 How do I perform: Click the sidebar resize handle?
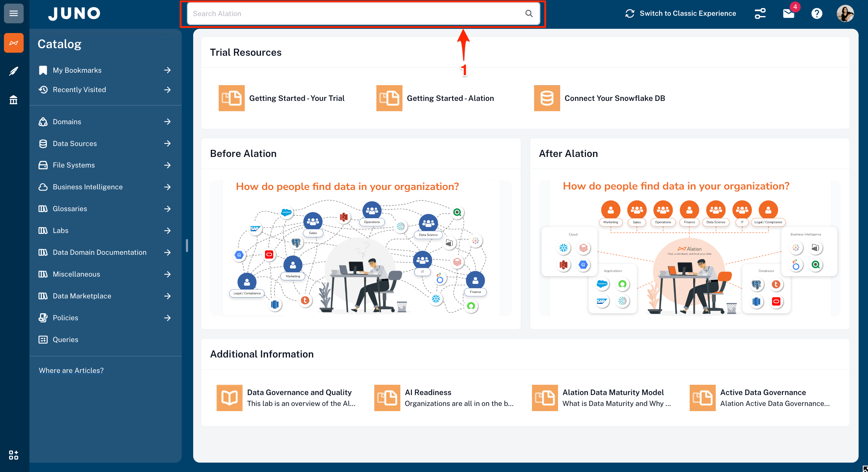click(x=187, y=245)
